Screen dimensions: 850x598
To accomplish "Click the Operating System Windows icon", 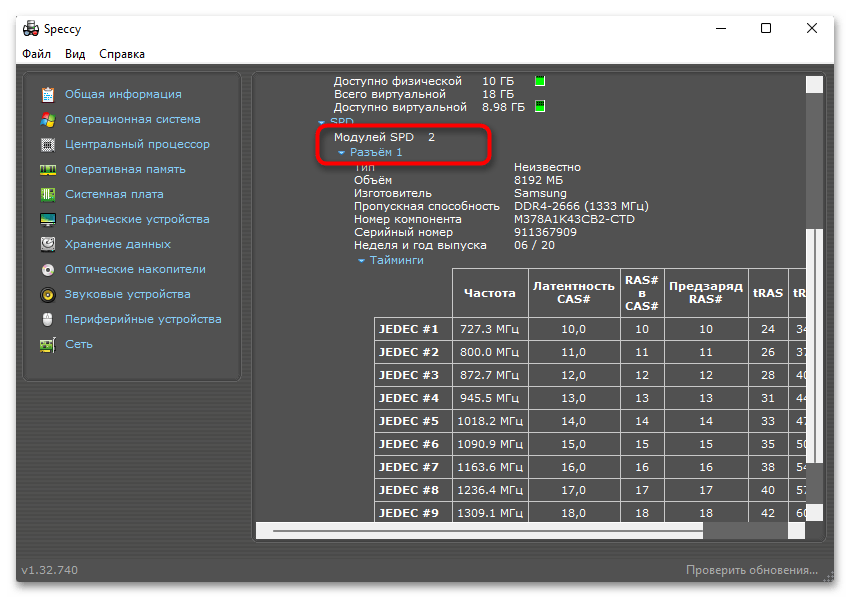I will click(x=48, y=120).
